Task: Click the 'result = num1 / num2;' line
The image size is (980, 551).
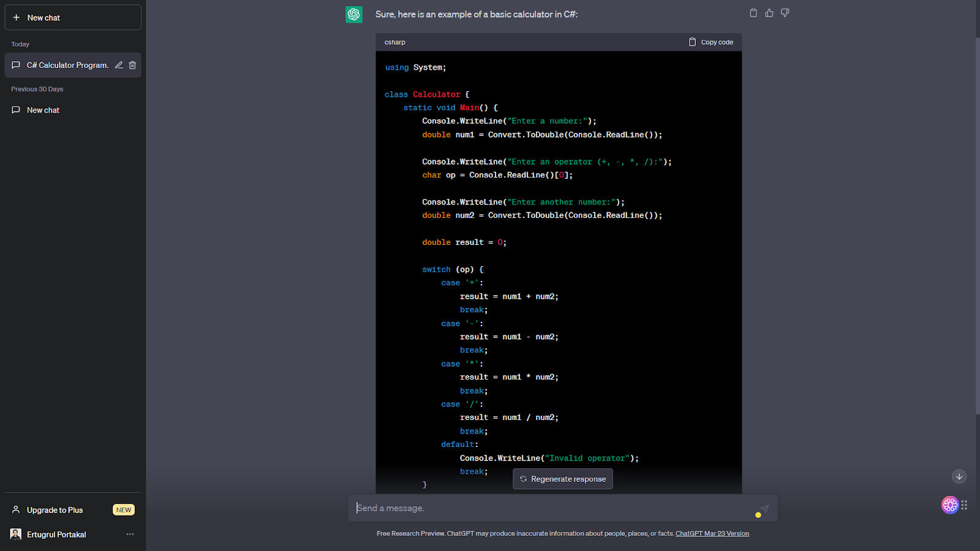Action: tap(510, 418)
